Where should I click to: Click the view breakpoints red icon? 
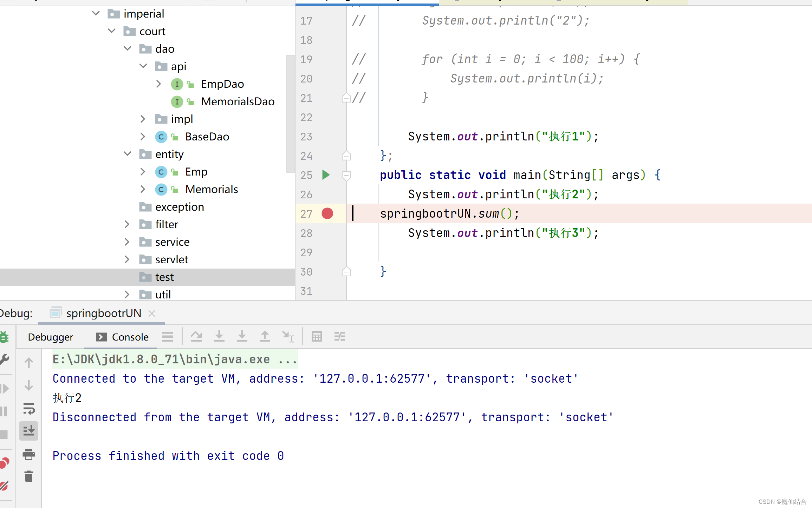tap(4, 463)
